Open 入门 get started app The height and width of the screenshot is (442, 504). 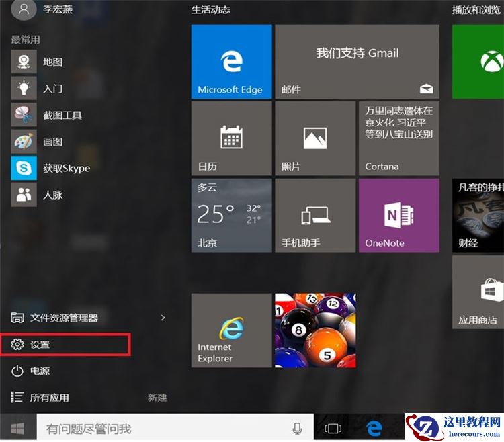[53, 89]
